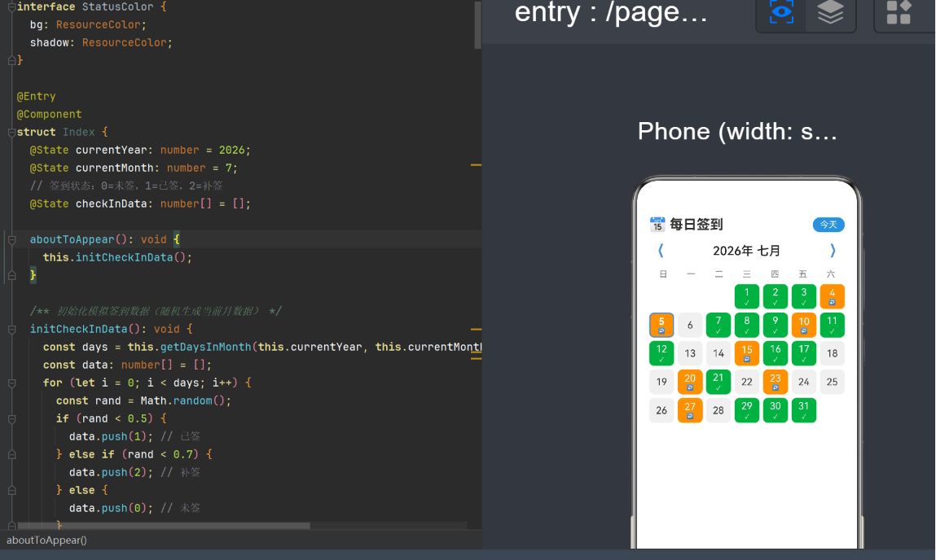Screen dimensions: 936x560
Task: Select orange day 10 in the calendar
Action: coord(803,325)
